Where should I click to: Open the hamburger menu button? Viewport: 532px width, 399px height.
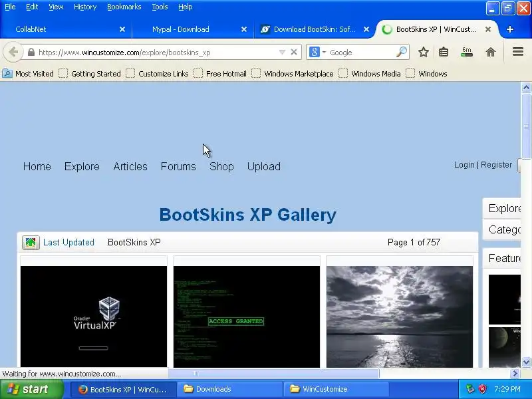[518, 52]
